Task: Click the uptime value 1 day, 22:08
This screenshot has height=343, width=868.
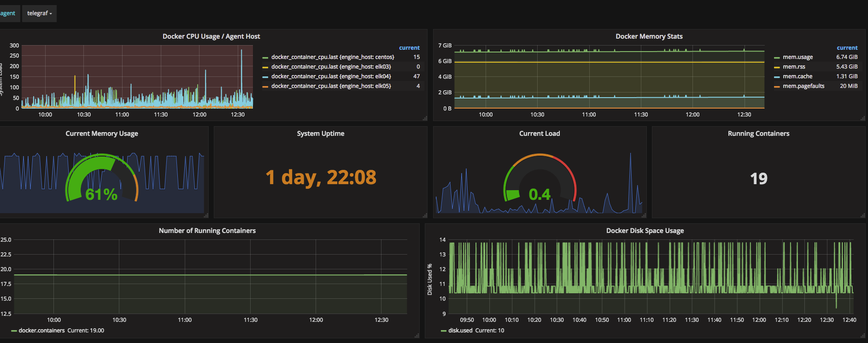Action: click(x=321, y=177)
